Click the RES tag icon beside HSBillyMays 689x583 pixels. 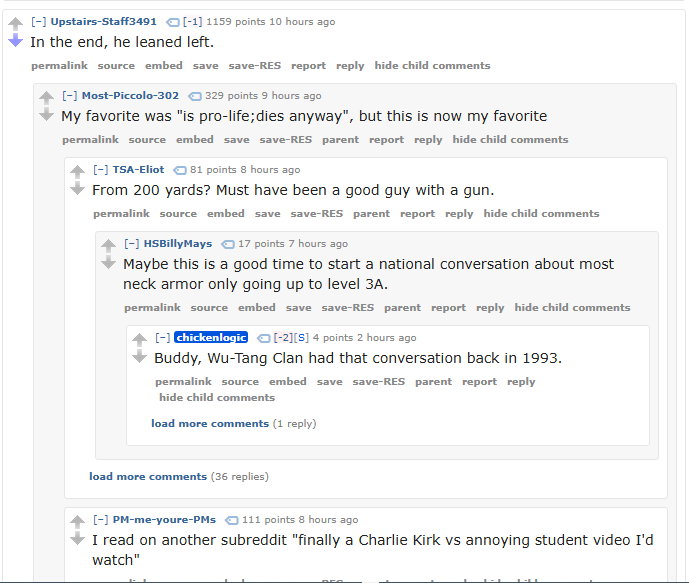pyautogui.click(x=228, y=244)
